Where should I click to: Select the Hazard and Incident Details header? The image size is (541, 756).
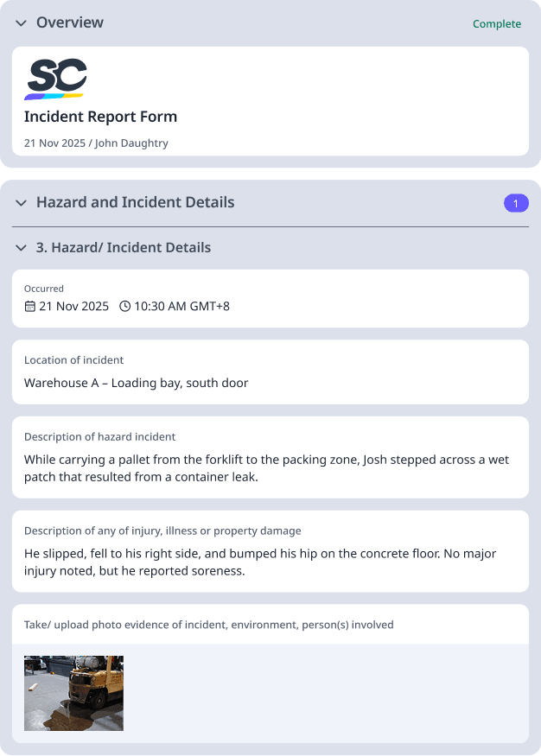tap(135, 202)
